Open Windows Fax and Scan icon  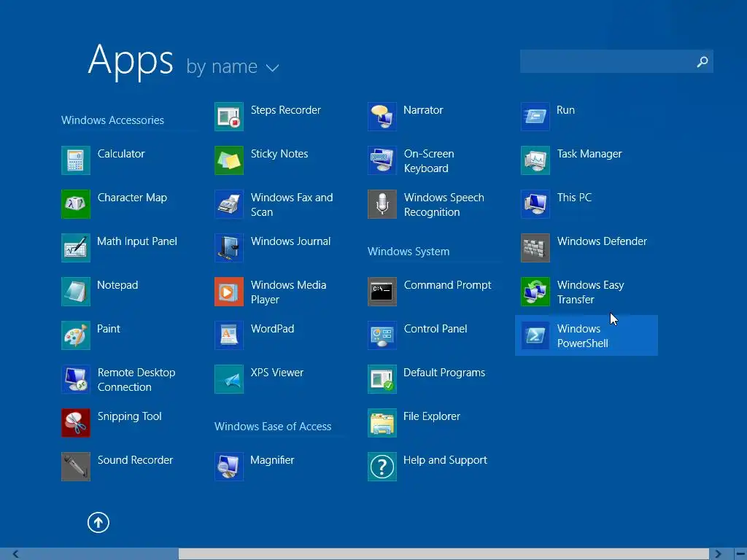(x=229, y=204)
